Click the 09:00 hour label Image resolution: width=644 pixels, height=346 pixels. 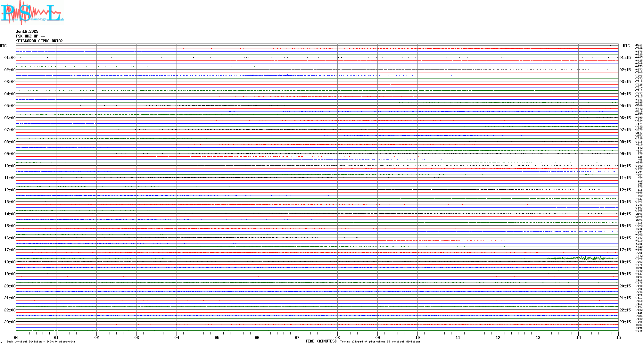10,154
